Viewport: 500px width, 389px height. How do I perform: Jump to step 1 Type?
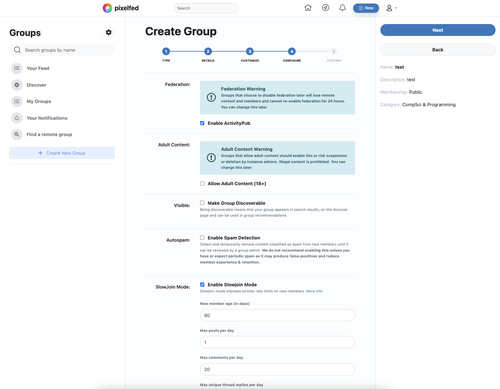coord(166,51)
